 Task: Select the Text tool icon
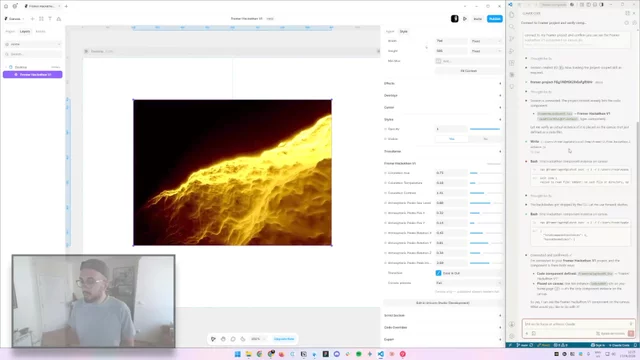coord(50,19)
